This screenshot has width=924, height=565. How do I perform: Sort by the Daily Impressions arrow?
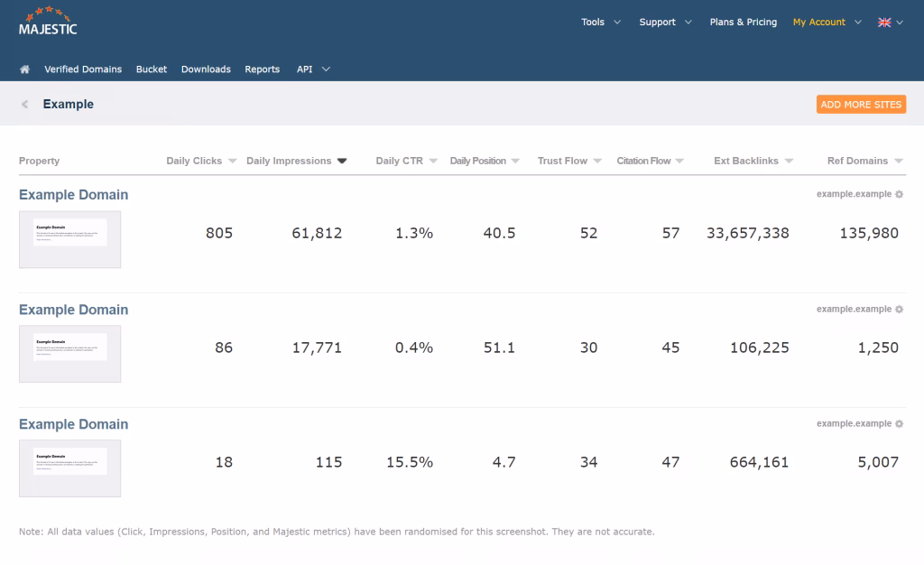coord(341,162)
